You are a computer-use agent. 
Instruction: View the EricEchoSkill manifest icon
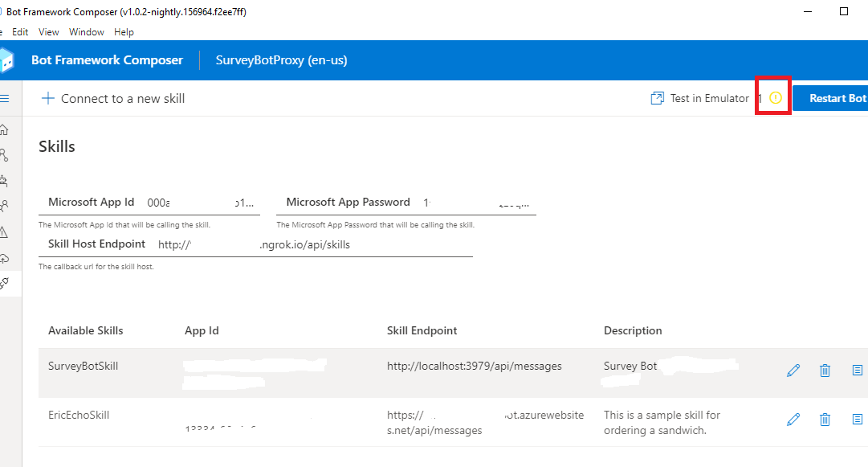click(858, 419)
